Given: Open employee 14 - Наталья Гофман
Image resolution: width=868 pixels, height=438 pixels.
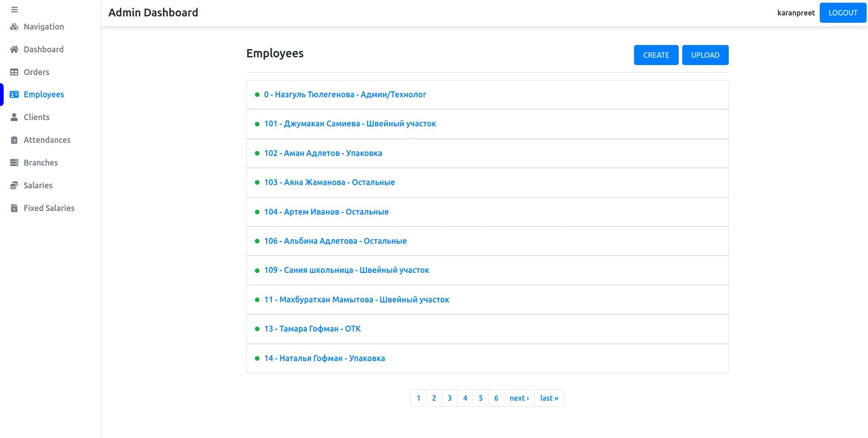Looking at the screenshot, I should click(x=325, y=358).
